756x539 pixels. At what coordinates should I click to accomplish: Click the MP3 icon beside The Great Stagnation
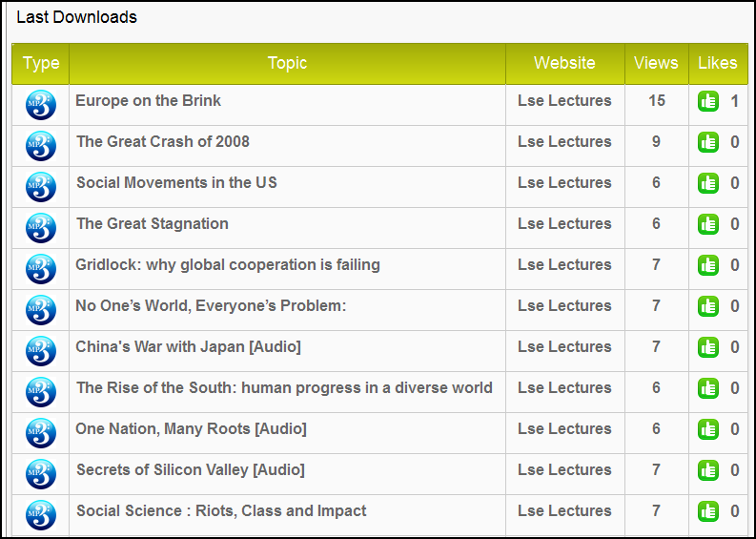click(x=41, y=228)
